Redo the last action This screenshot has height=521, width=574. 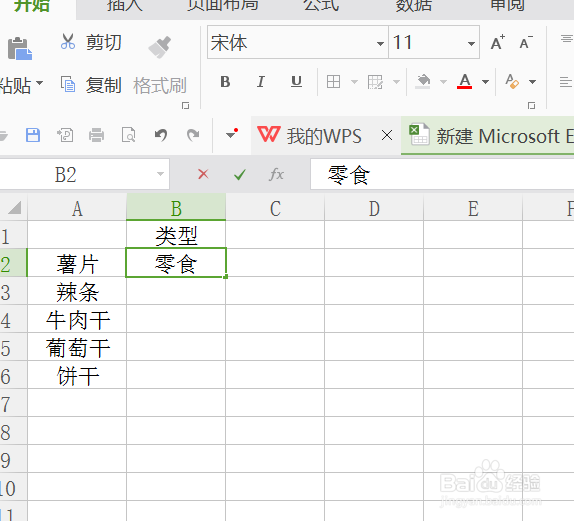(193, 135)
